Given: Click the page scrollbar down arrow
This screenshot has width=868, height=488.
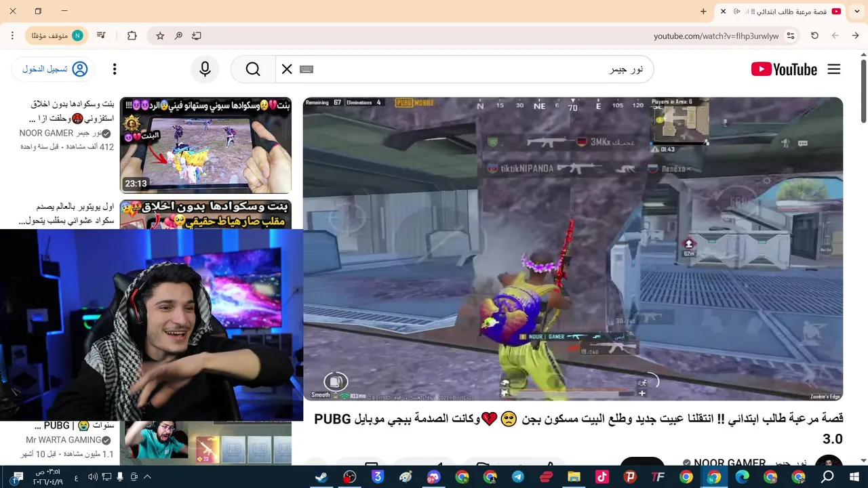Looking at the screenshot, I should [863, 461].
